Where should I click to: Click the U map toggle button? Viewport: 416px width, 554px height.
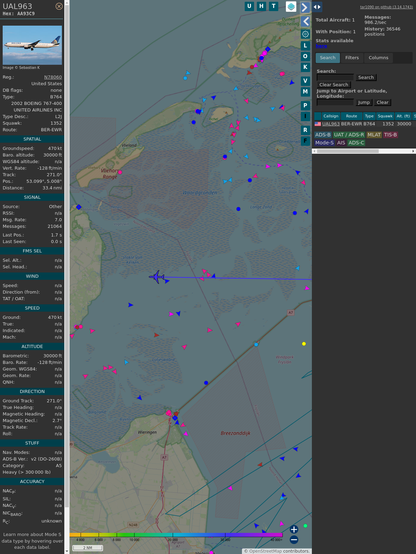click(x=249, y=6)
